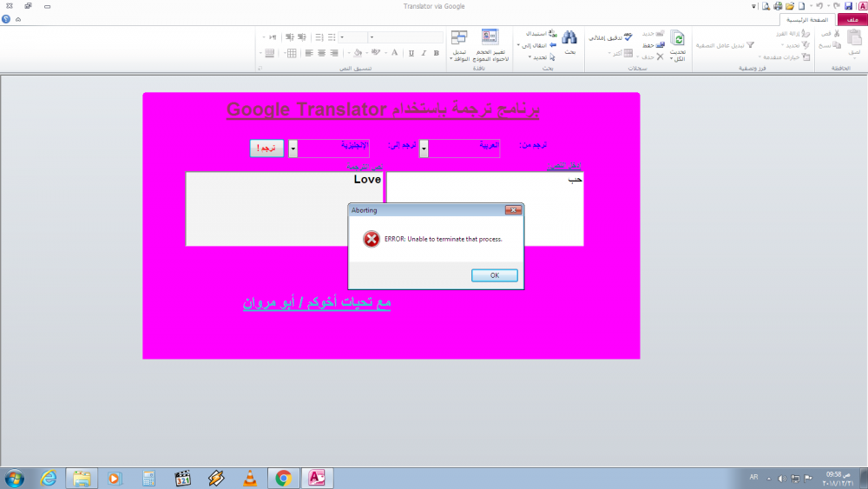Screen dimensions: 868x489
Task: Open font name dropdown in ribbon
Action: (x=372, y=37)
